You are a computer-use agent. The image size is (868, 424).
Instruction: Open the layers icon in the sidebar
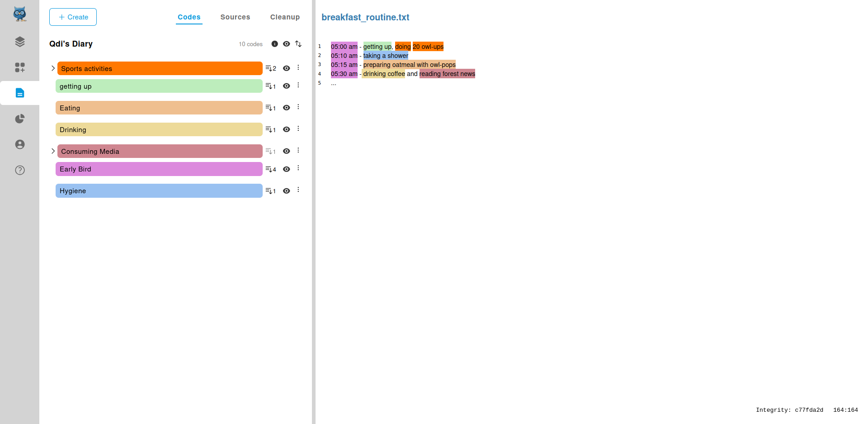(19, 42)
